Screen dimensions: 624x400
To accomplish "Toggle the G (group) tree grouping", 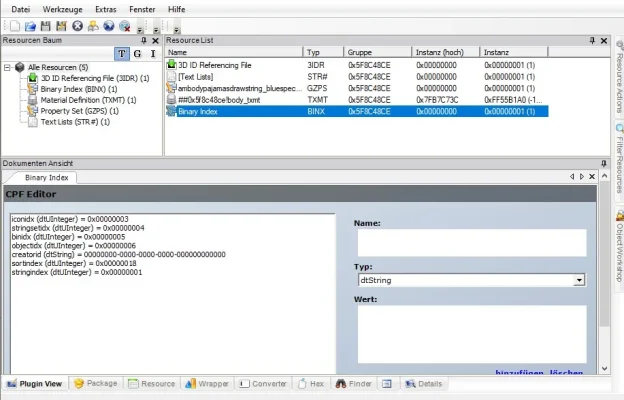I will [137, 54].
